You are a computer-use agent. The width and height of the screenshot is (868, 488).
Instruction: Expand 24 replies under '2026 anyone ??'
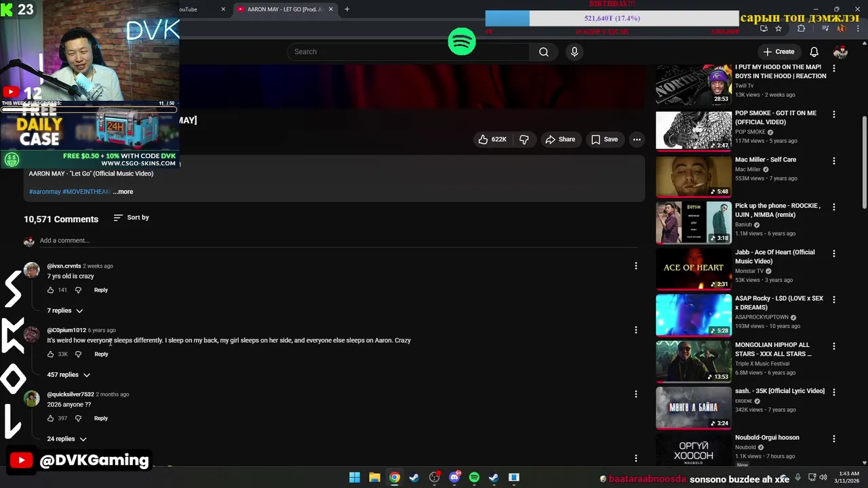[66, 439]
